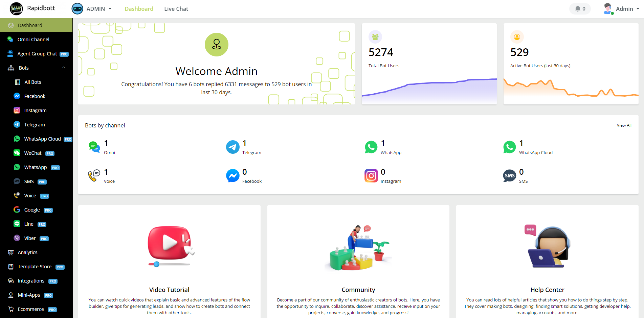Switch to the Live Chat tab

click(176, 9)
